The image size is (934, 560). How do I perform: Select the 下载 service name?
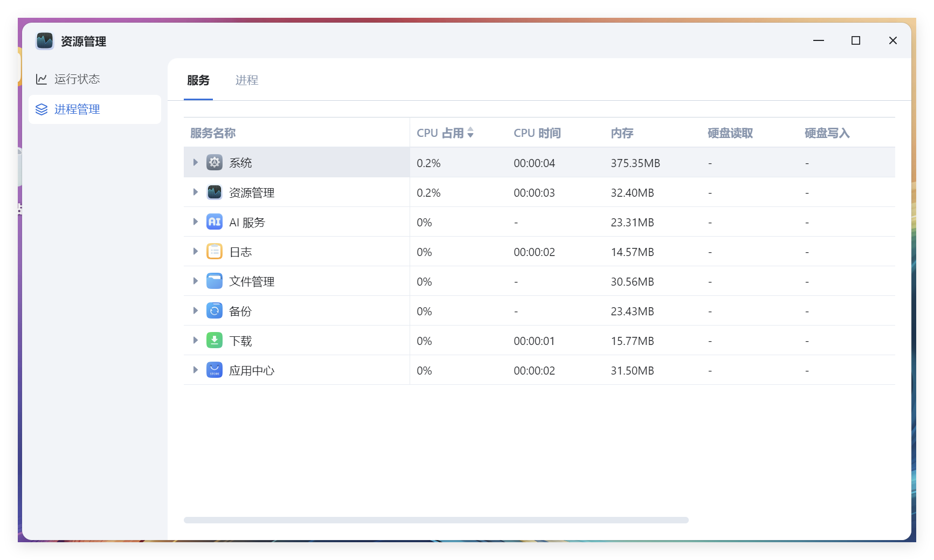click(x=240, y=341)
